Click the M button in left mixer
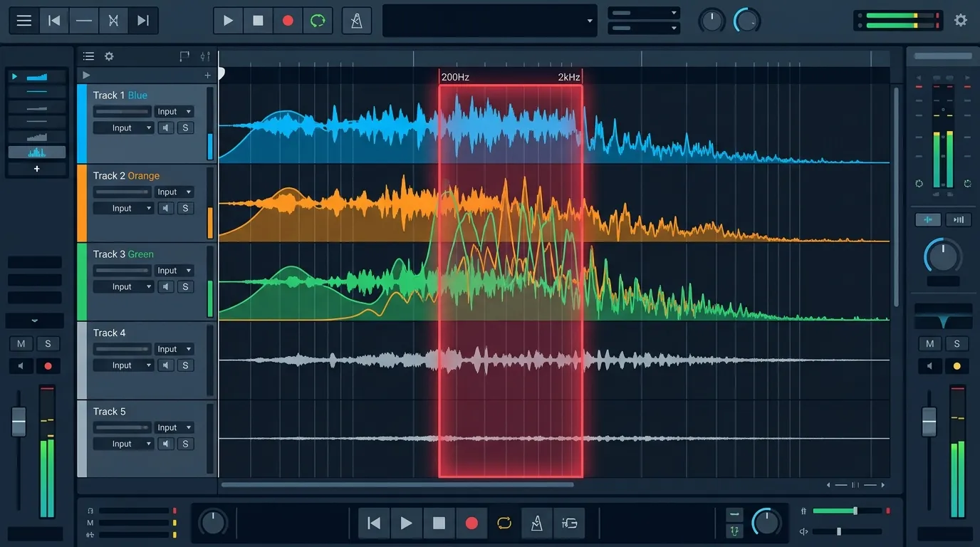 coord(21,344)
